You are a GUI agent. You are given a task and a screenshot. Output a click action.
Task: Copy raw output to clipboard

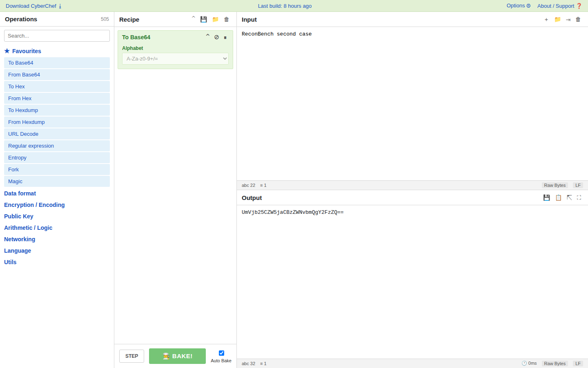[558, 197]
